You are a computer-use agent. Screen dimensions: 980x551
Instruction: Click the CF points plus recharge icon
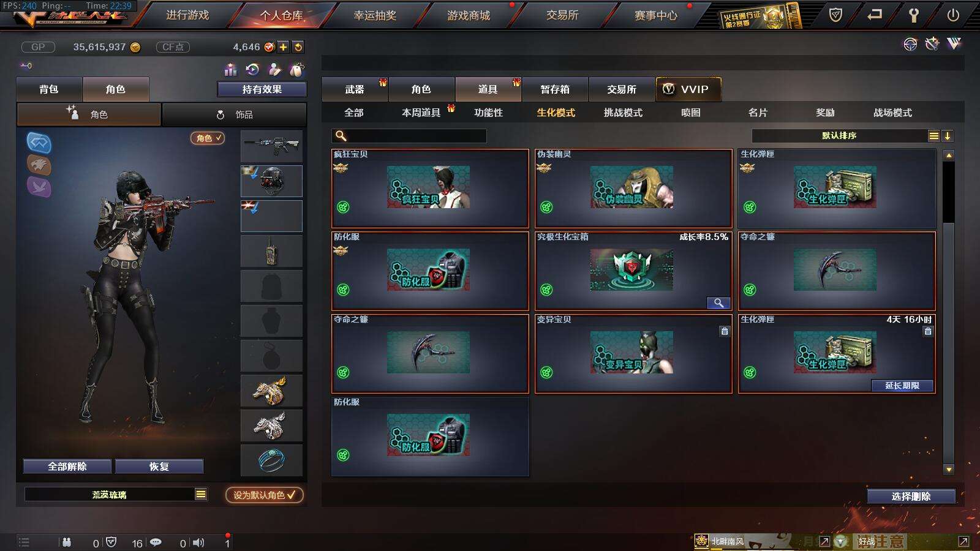[284, 47]
